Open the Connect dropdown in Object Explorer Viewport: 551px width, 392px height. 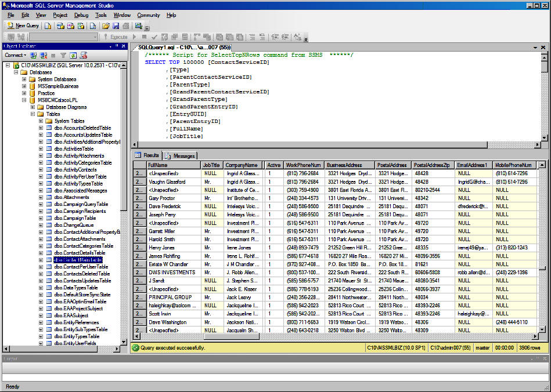15,55
